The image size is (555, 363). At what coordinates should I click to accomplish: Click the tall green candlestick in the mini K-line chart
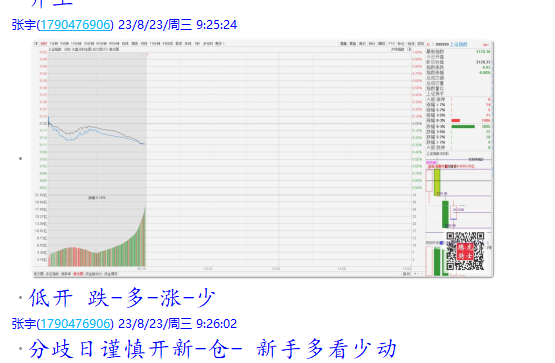(x=445, y=214)
